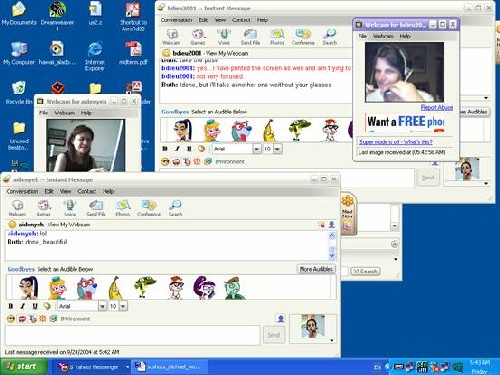Image resolution: width=500 pixels, height=375 pixels.
Task: Open font size dropdown in bdieu2001 window
Action: click(277, 149)
